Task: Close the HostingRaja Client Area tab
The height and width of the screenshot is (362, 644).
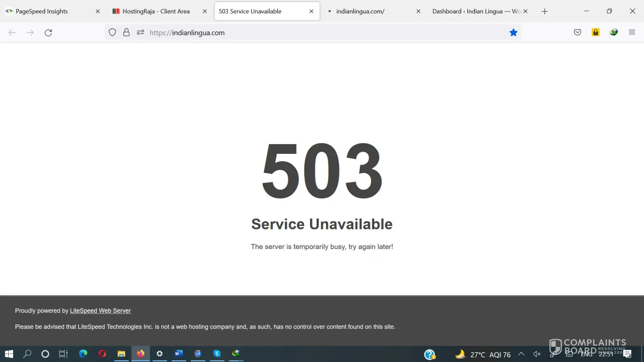Action: [x=205, y=11]
